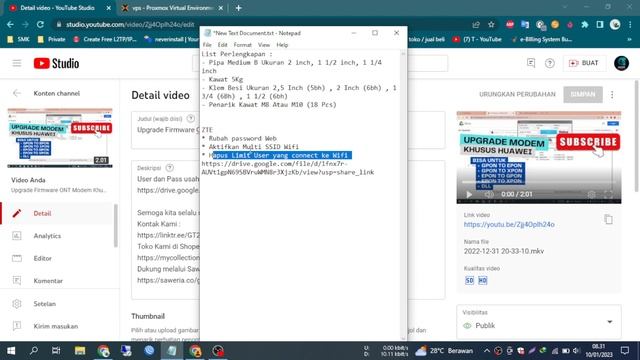Open Notepad View menu
The height and width of the screenshot is (360, 640).
coord(264,45)
